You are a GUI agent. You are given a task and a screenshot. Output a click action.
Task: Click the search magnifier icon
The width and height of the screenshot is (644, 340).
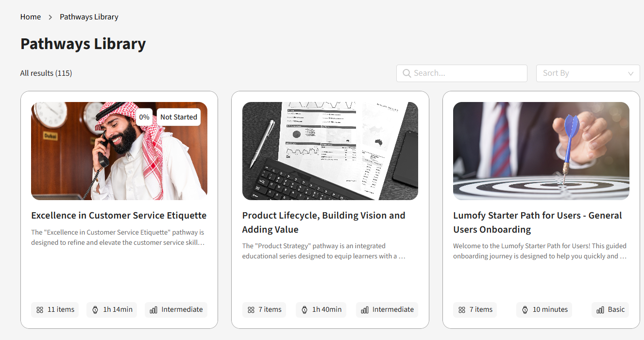(407, 73)
